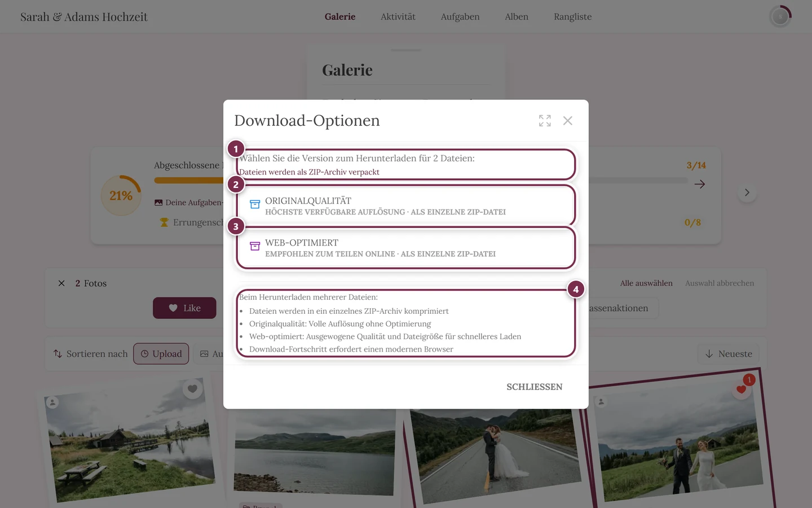Click the 0/8 achievements counter
The image size is (812, 508).
click(x=693, y=222)
